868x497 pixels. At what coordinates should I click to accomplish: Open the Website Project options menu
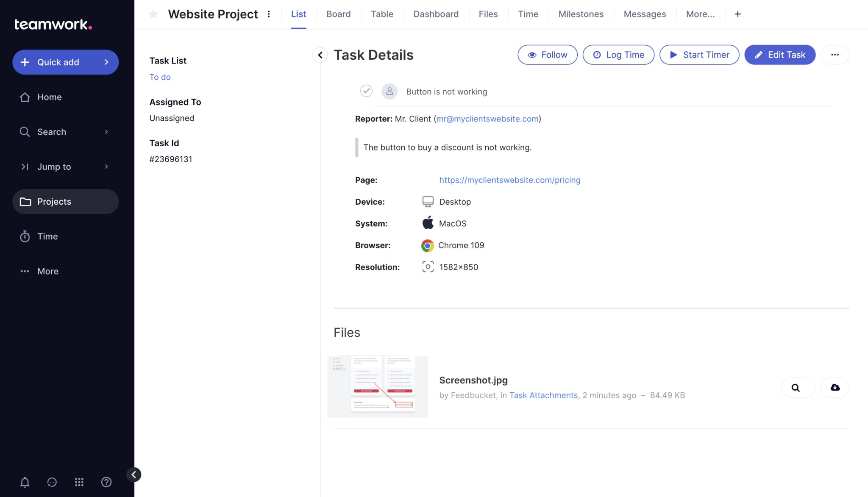[x=269, y=14]
